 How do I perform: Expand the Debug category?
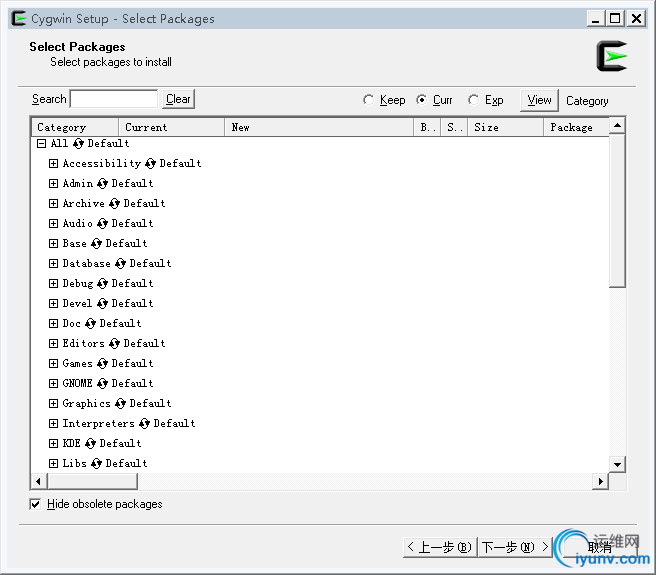click(x=53, y=284)
